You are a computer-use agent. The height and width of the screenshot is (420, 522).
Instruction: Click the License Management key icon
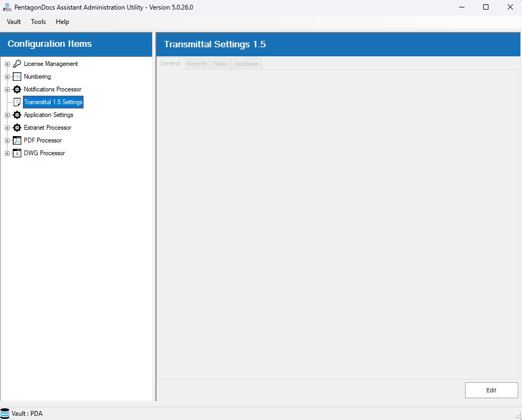pos(17,64)
